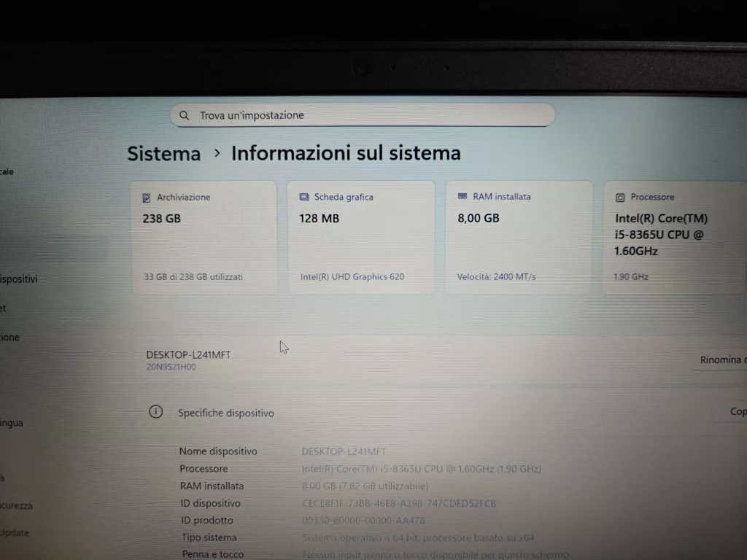Click the Nome dispositivo label

pyautogui.click(x=218, y=451)
